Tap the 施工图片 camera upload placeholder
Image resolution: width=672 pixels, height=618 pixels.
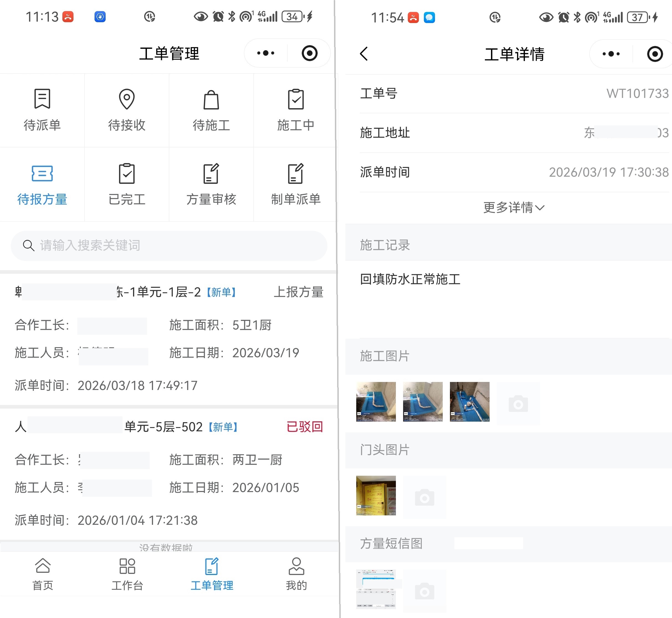pos(518,404)
